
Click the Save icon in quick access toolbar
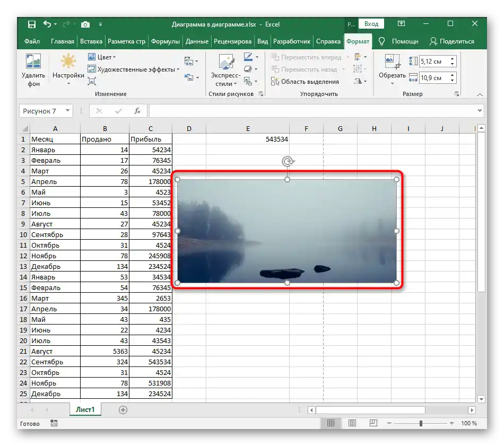(x=31, y=24)
